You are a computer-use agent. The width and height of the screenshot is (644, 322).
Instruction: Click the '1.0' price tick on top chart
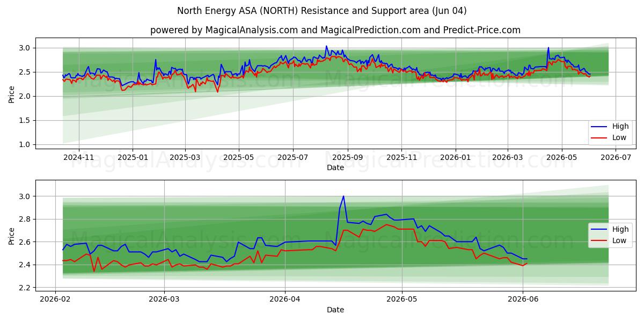tap(25, 144)
